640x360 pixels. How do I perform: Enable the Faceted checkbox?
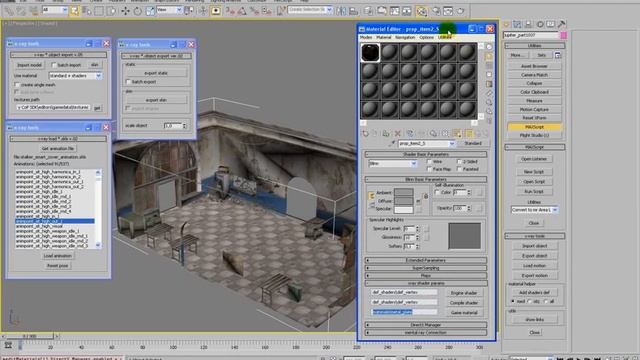pos(459,169)
